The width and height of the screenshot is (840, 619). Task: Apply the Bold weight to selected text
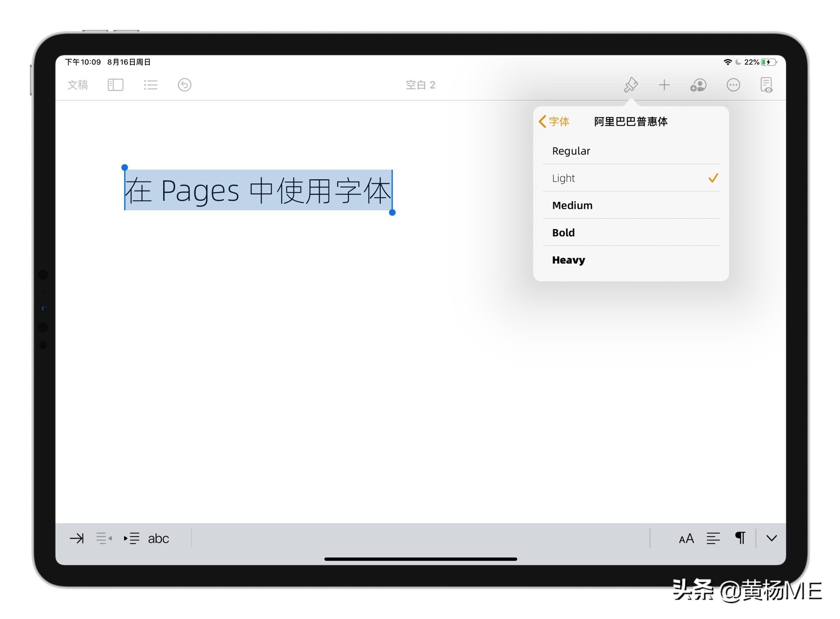563,232
